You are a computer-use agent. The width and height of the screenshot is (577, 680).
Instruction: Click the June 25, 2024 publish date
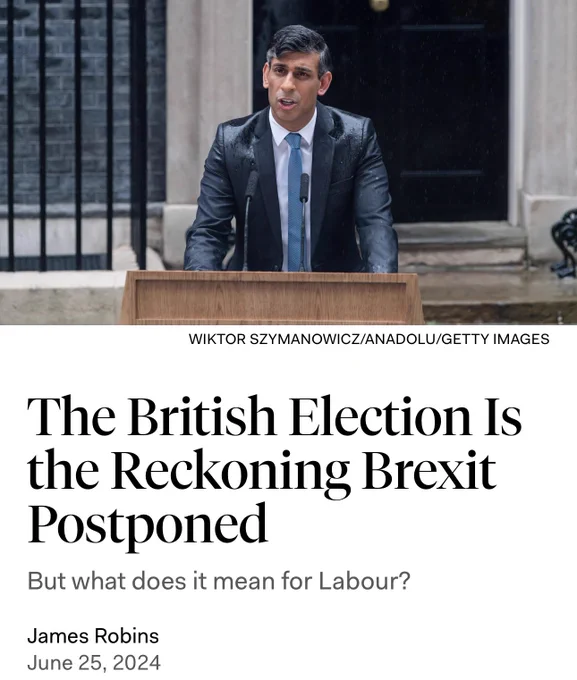[94, 663]
